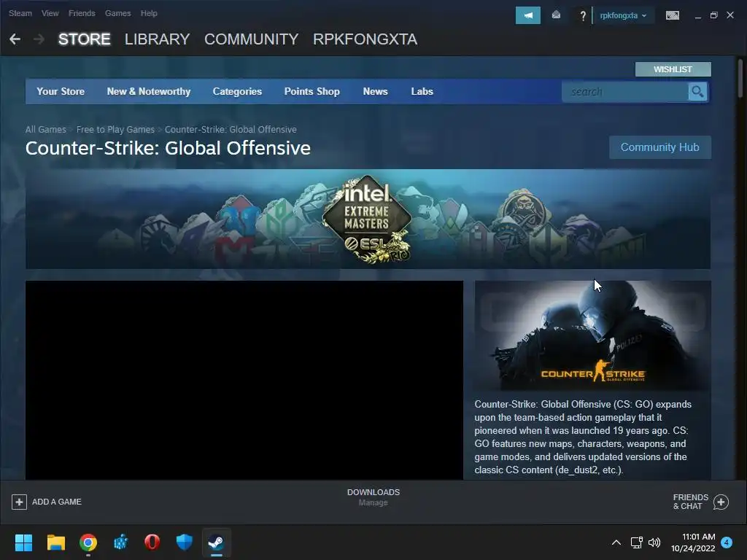Viewport: 747px width, 560px height.
Task: Open the blue figures app in taskbar
Action: tap(120, 542)
